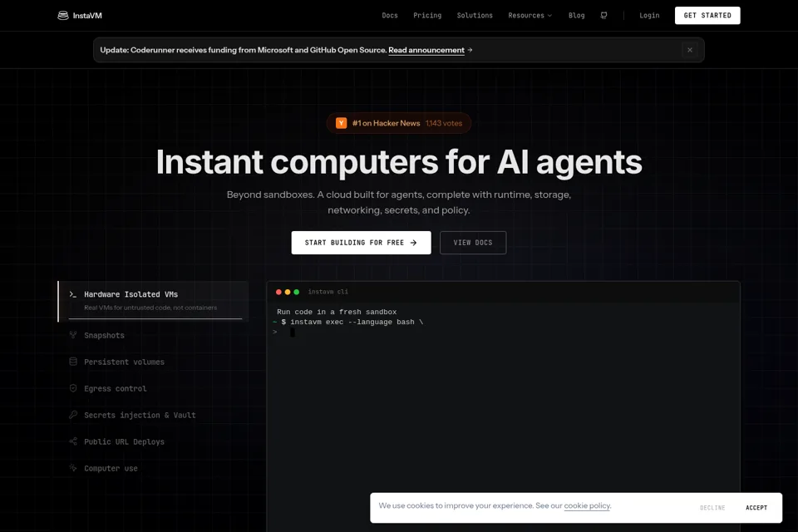Open the Solutions nav item
The height and width of the screenshot is (532, 798).
click(x=475, y=16)
